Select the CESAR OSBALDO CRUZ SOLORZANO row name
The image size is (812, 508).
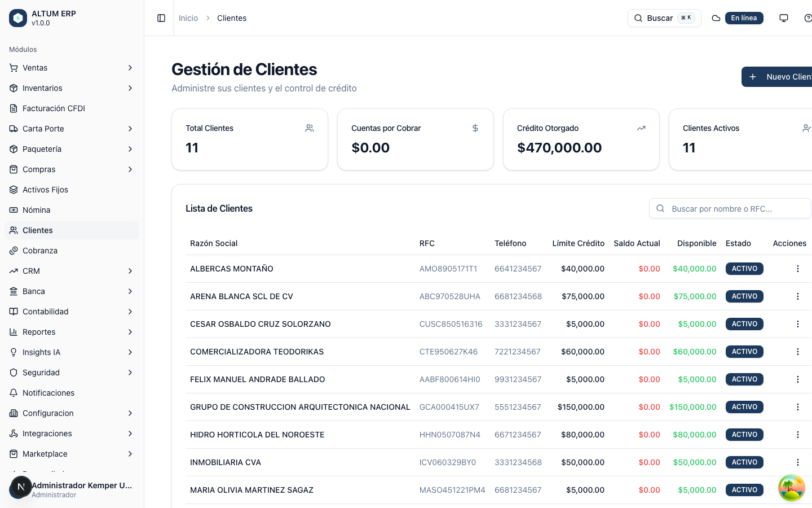(x=261, y=324)
